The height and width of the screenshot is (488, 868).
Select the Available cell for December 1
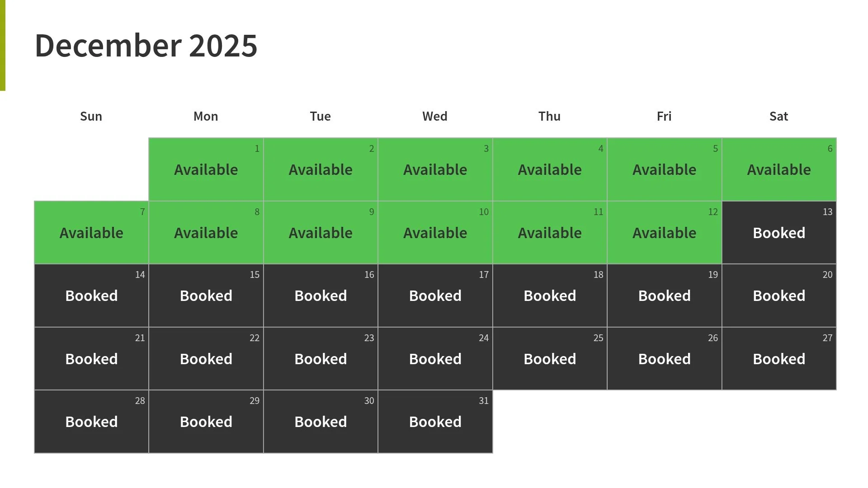tap(206, 169)
